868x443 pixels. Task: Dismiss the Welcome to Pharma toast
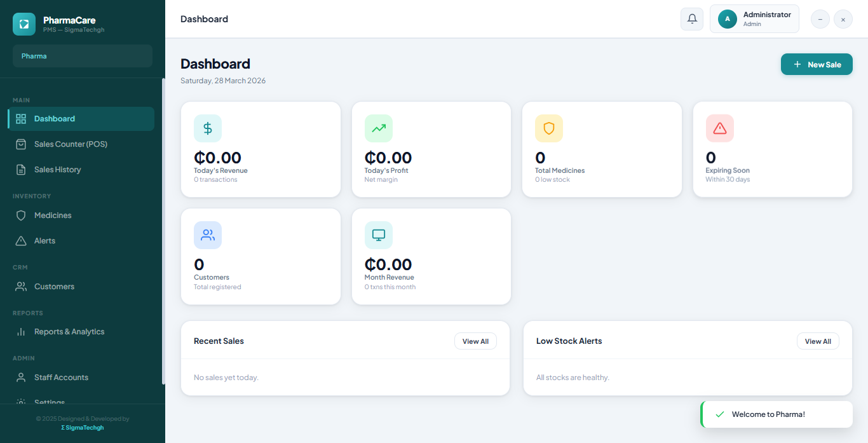[776, 414]
